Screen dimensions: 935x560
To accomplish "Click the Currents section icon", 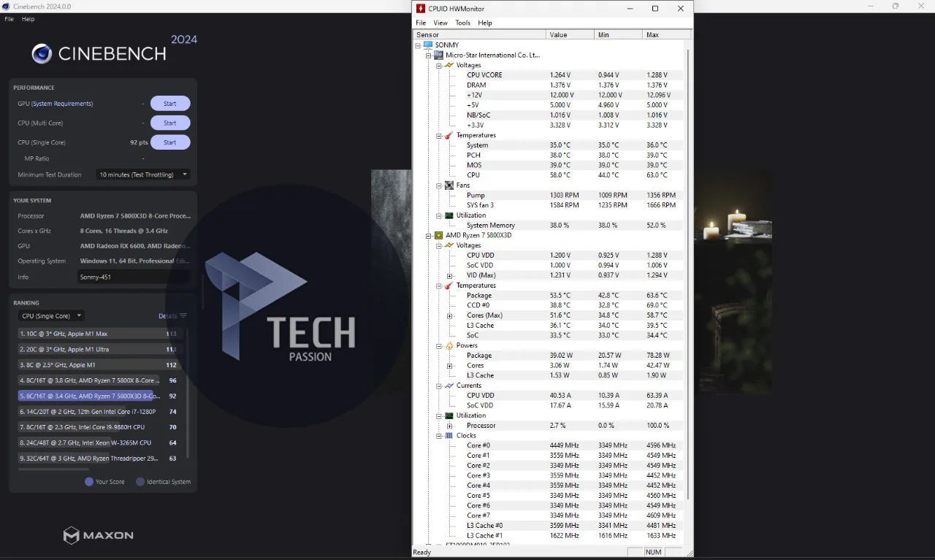I will click(449, 386).
